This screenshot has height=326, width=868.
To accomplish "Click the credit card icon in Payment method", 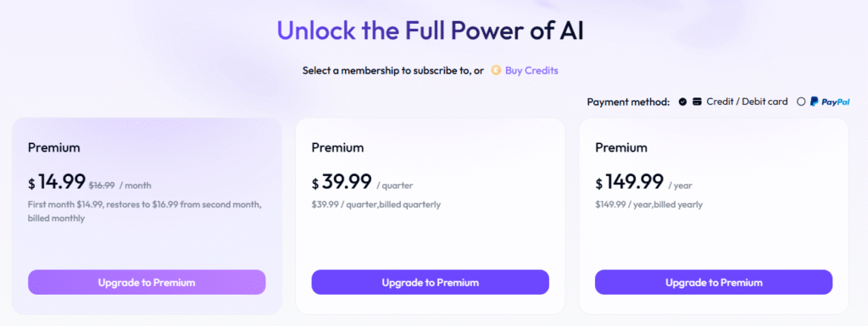I will point(698,102).
